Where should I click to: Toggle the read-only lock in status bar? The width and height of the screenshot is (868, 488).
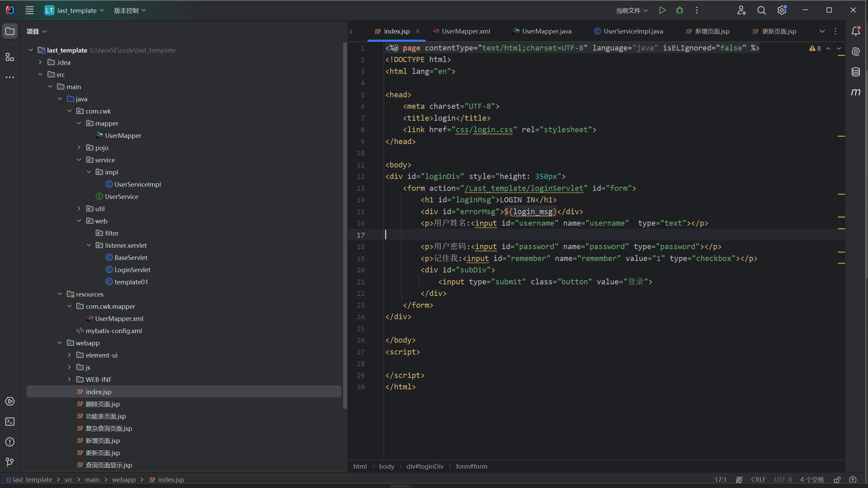tap(837, 480)
